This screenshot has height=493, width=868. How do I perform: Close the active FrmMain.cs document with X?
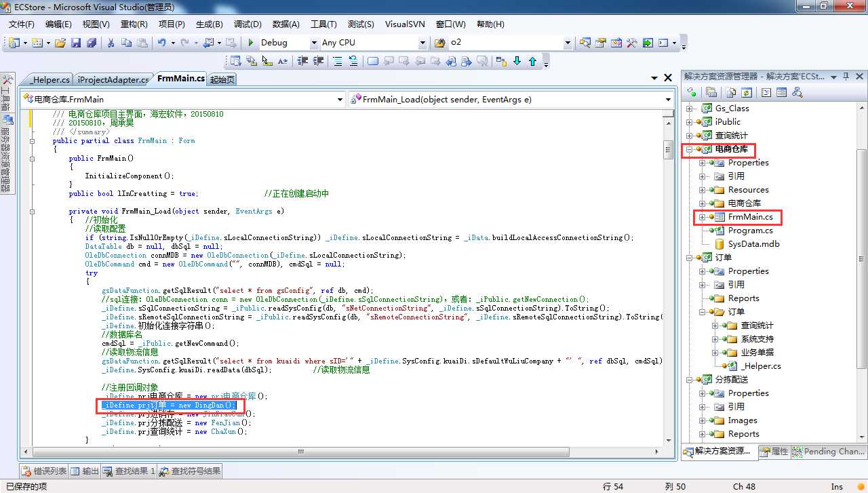click(668, 78)
